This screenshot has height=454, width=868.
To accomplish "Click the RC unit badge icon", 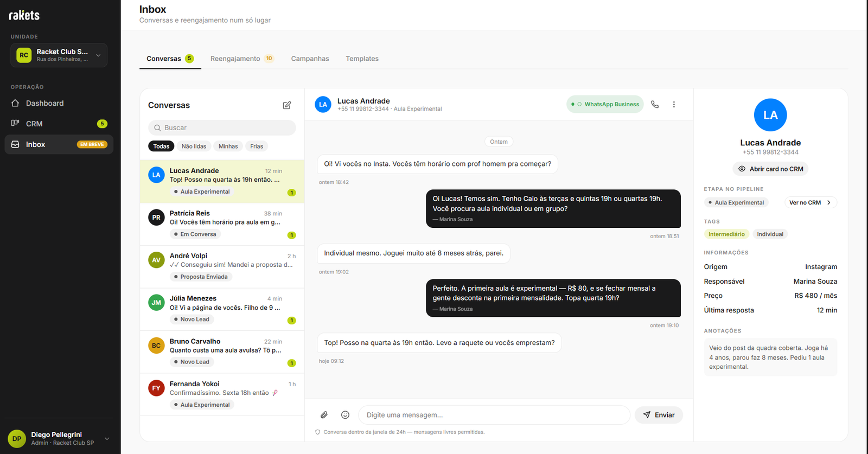I will coord(24,55).
